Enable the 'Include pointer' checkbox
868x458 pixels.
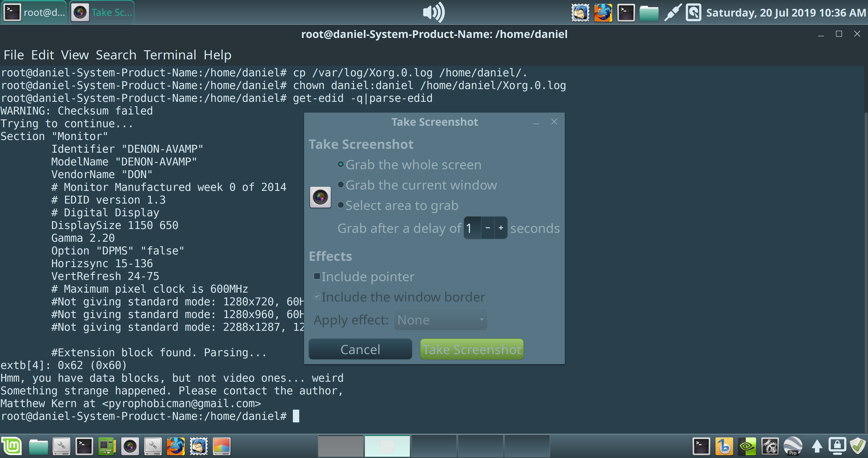pos(364,276)
